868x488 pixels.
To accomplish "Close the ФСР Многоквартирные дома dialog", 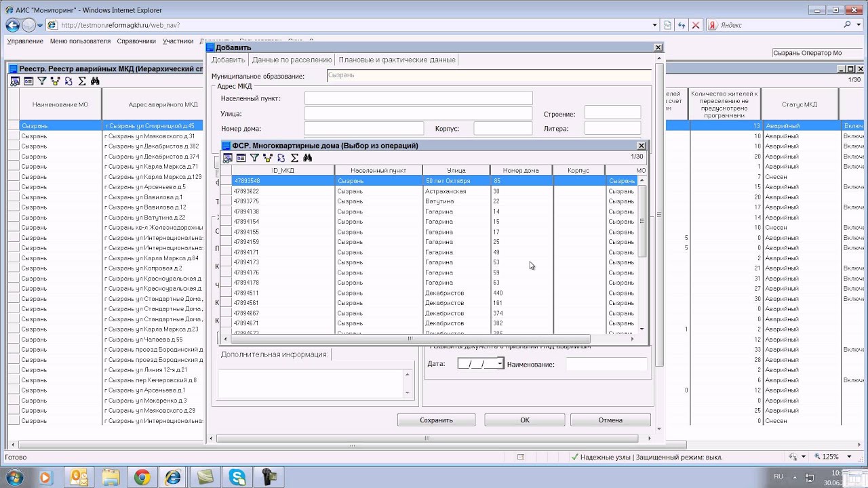I will pyautogui.click(x=641, y=146).
